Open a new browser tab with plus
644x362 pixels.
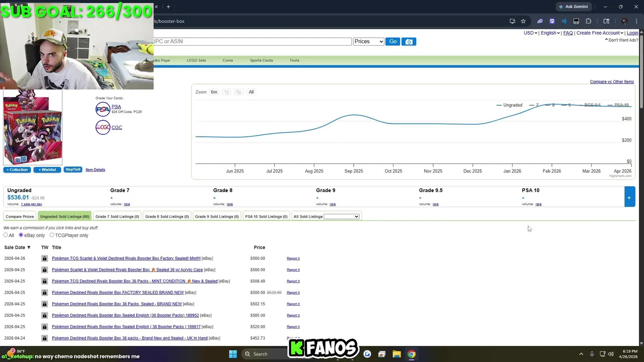click(x=168, y=7)
